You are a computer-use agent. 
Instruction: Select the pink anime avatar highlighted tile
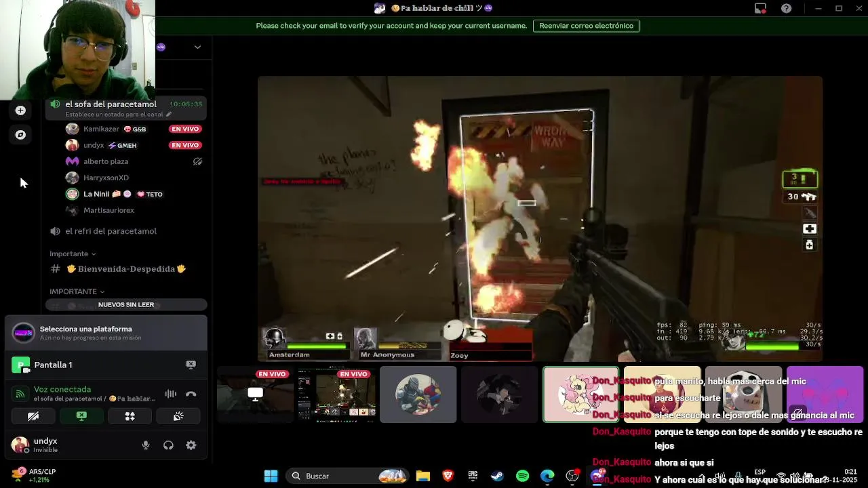tap(580, 394)
